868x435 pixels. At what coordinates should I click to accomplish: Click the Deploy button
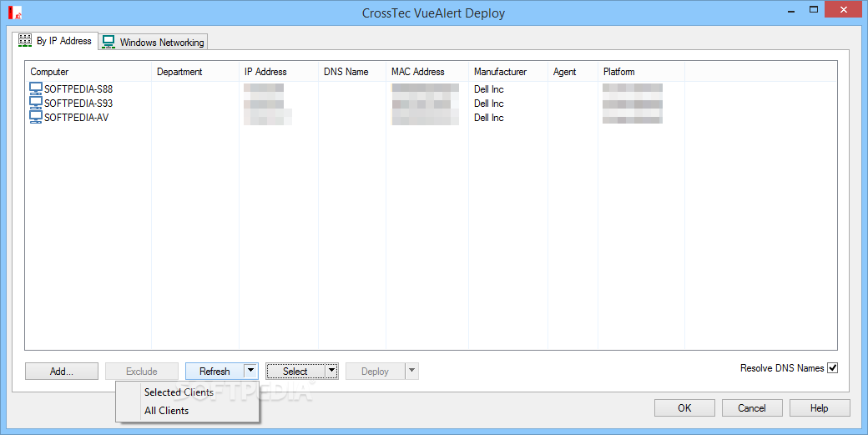click(376, 372)
